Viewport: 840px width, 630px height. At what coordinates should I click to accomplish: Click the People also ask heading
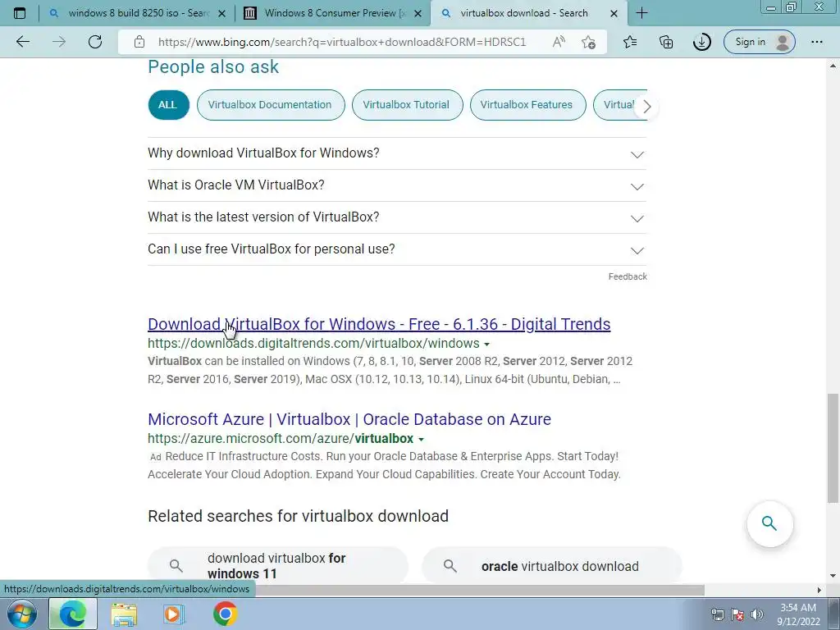tap(213, 67)
